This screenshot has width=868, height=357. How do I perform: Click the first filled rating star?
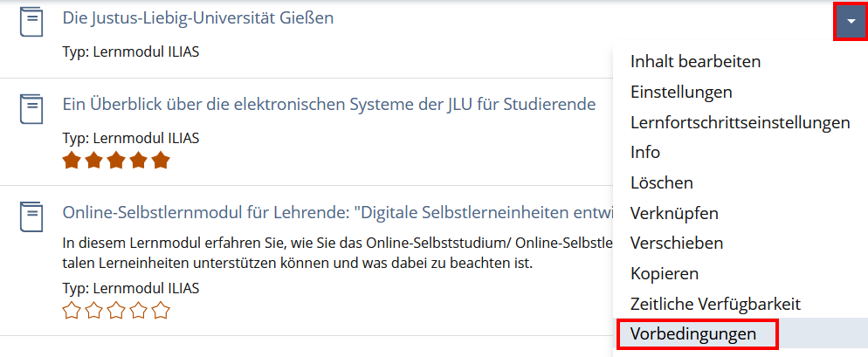tap(72, 161)
